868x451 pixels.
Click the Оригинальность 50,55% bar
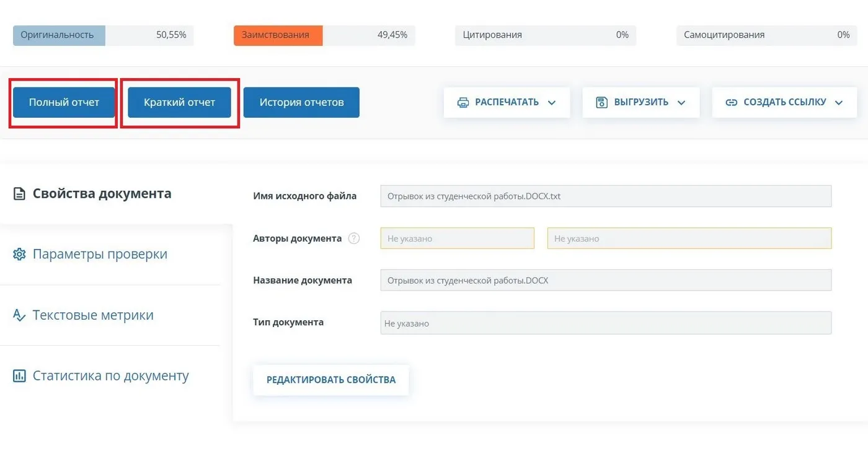104,35
